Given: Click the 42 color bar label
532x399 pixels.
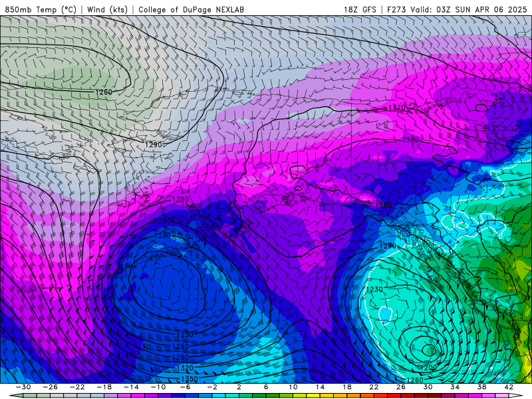Looking at the screenshot, I should (x=509, y=387).
